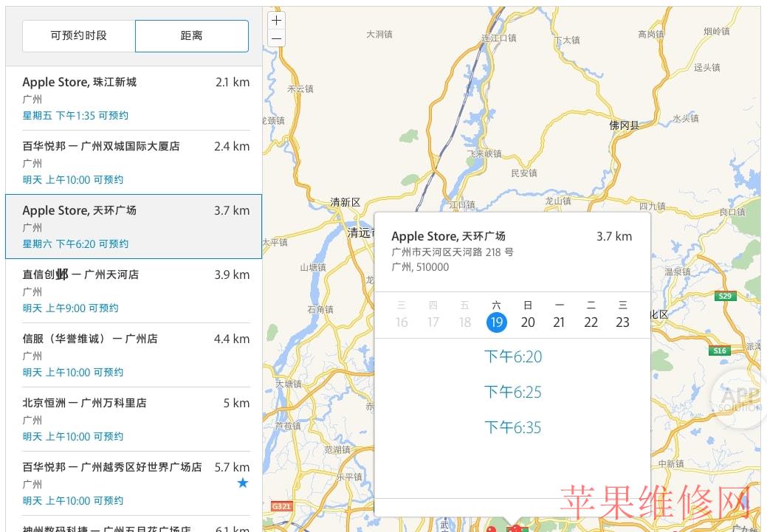This screenshot has height=532, width=767.
Task: Click 佛冈县 label on the map
Action: click(x=625, y=125)
